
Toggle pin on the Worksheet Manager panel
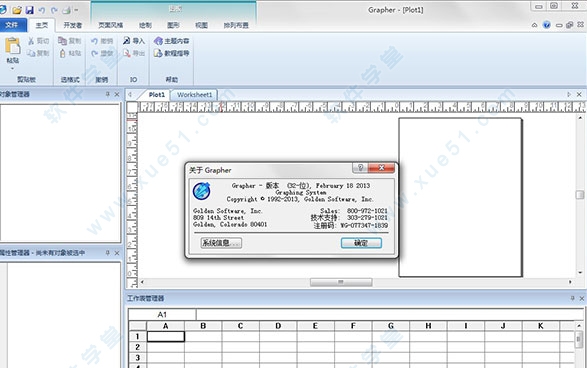[x=572, y=298]
